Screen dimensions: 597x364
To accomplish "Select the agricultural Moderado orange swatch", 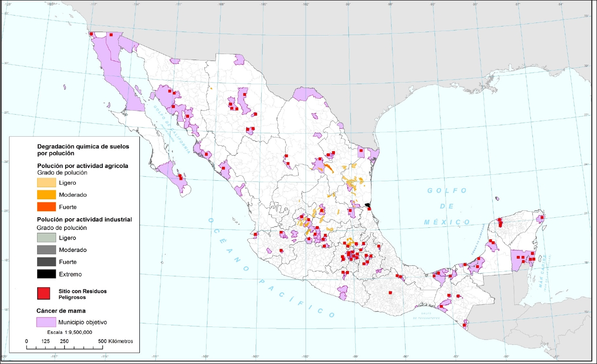I will tap(46, 194).
